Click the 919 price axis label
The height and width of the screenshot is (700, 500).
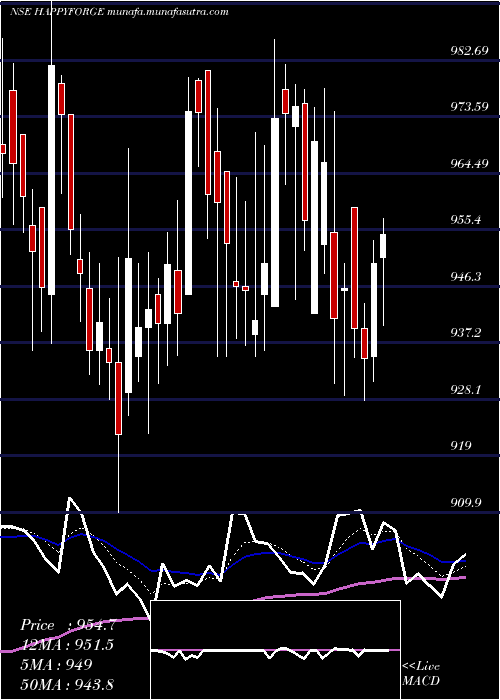pyautogui.click(x=459, y=446)
